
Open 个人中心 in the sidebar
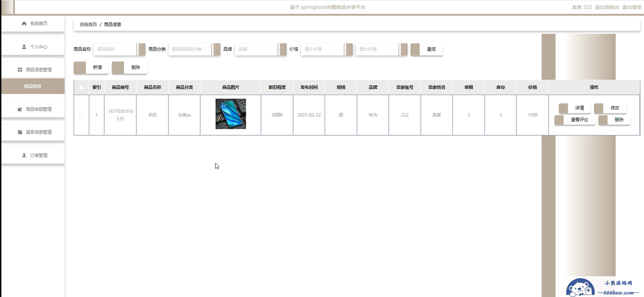pyautogui.click(x=33, y=47)
